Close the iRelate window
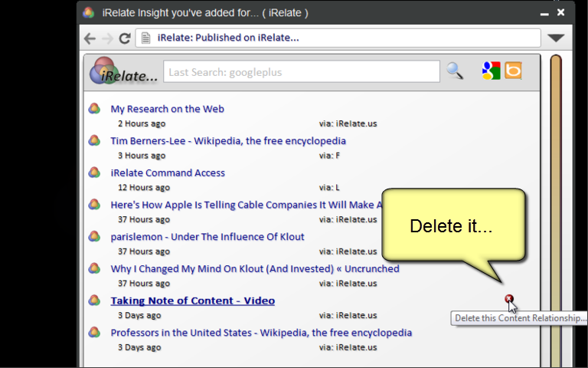 point(560,12)
